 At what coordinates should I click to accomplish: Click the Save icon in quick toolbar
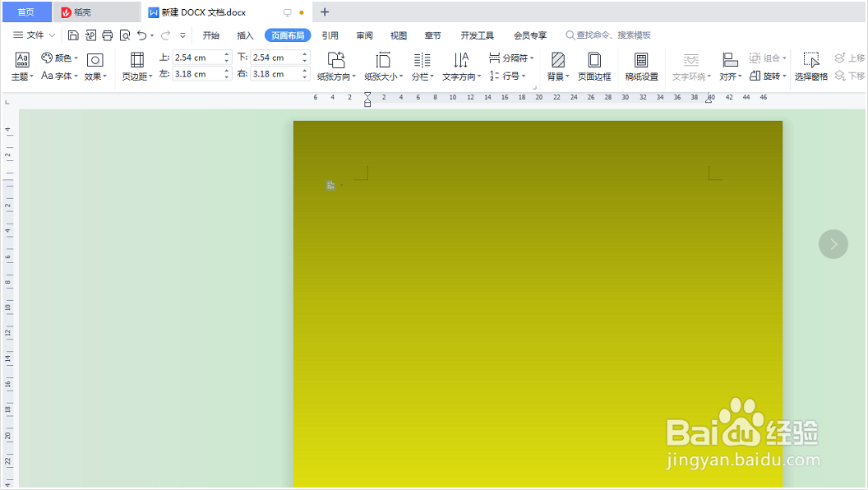click(x=73, y=35)
